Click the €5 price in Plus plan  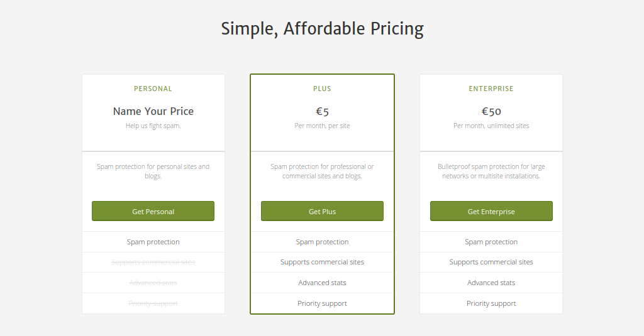(322, 112)
